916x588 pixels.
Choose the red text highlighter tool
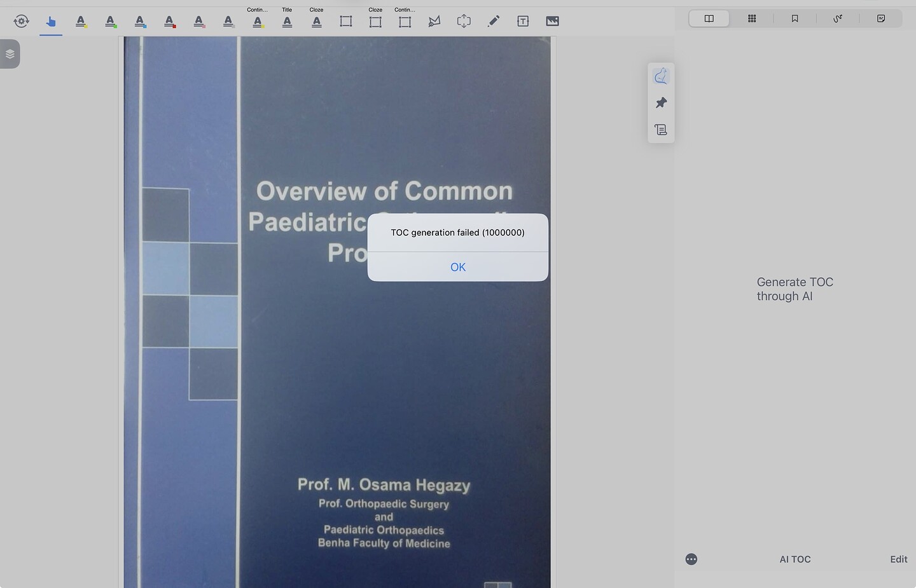[x=170, y=21]
